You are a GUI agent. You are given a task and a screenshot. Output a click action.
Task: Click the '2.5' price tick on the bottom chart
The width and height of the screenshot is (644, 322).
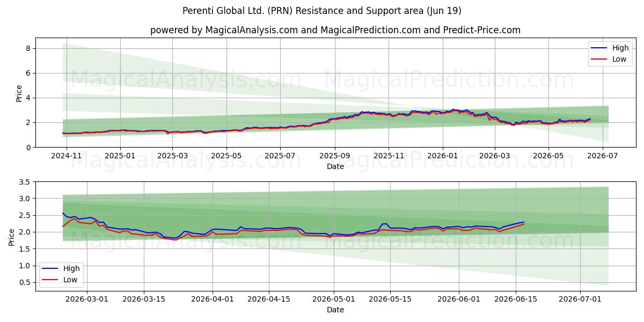point(25,216)
